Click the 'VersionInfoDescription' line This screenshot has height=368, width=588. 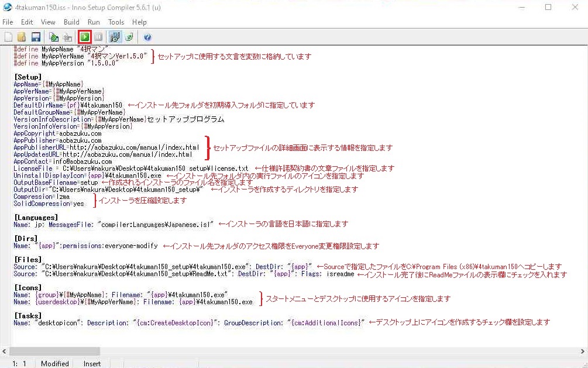click(119, 119)
